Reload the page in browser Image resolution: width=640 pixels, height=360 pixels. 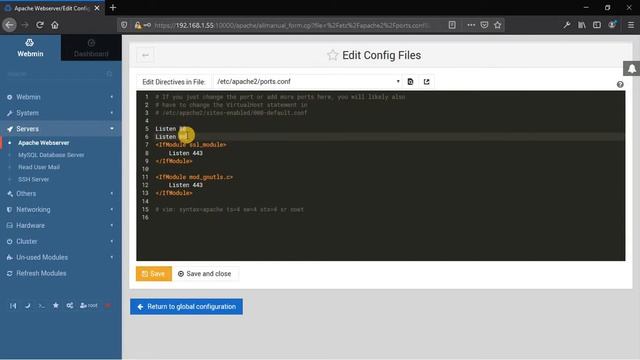(x=40, y=25)
